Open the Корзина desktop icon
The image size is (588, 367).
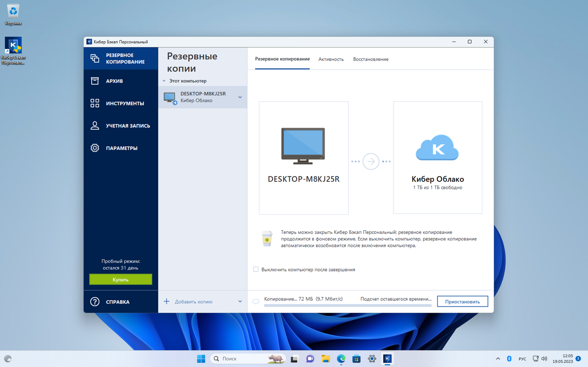coord(13,14)
